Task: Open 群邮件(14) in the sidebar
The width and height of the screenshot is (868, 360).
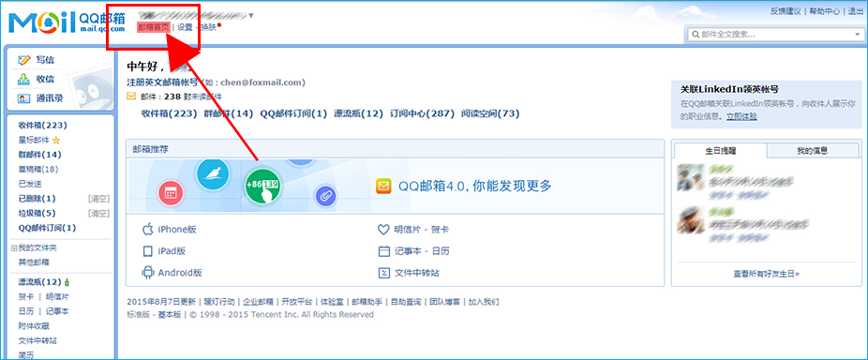Action: point(40,155)
